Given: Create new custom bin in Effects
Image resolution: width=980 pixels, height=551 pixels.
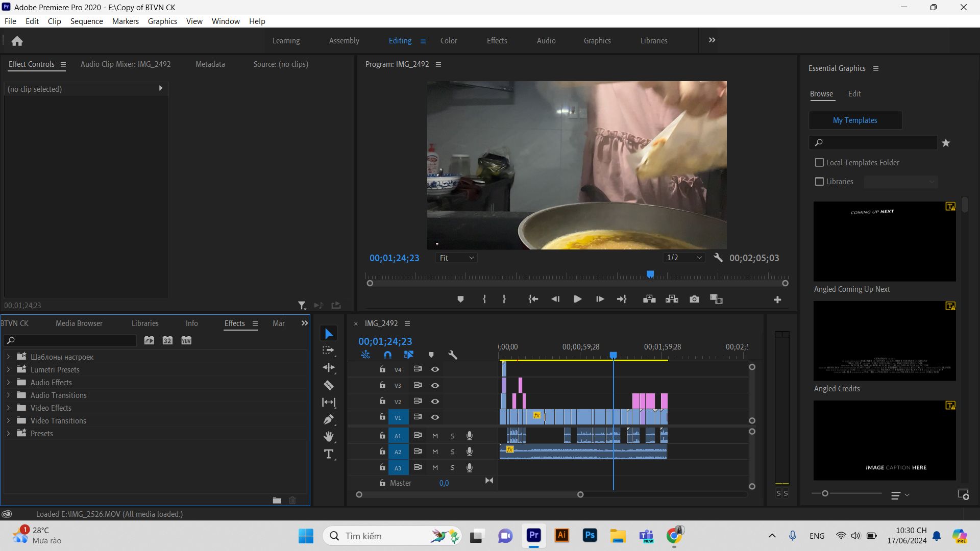Looking at the screenshot, I should pos(277,500).
